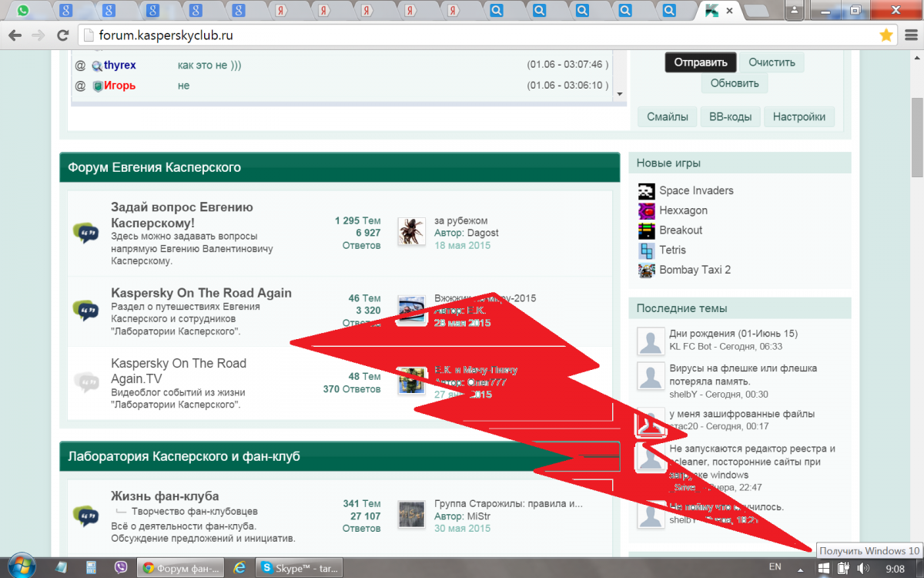Click the page vertical scrollbar thumb
This screenshot has height=578, width=924.
point(917,137)
